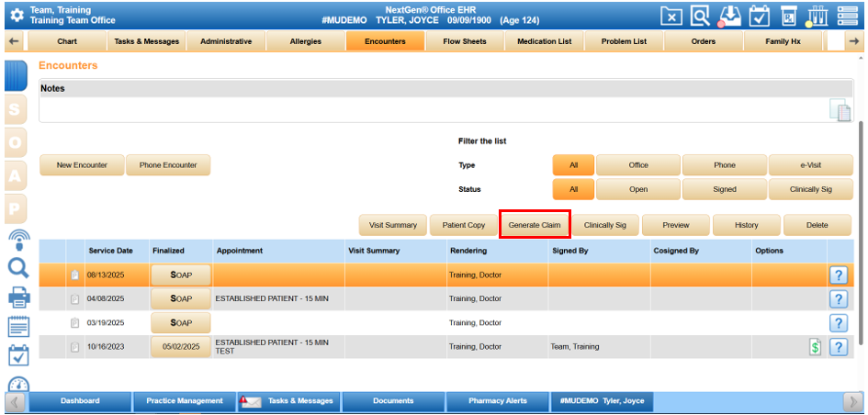Open the Practice Management bottom tab
This screenshot has height=415, width=868.
(x=185, y=401)
